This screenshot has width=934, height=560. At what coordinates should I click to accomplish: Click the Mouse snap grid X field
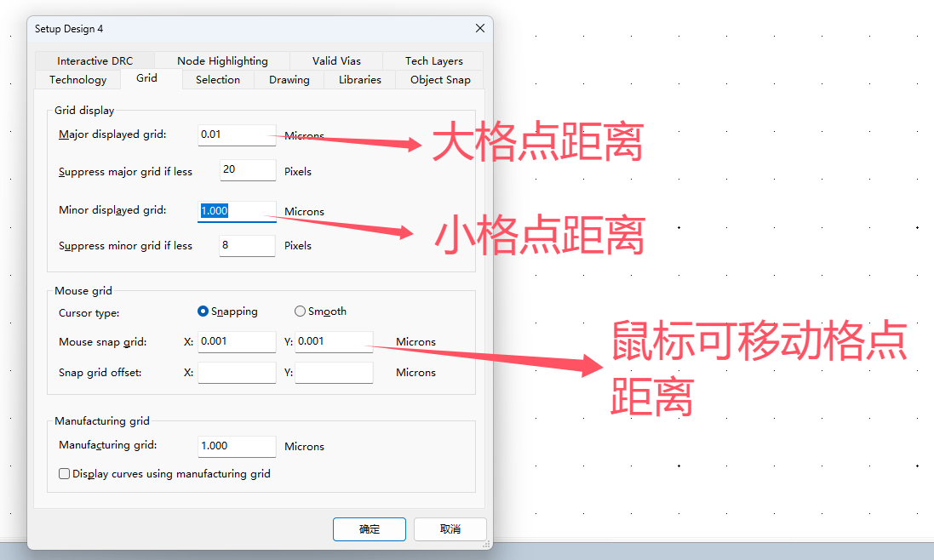(x=237, y=341)
